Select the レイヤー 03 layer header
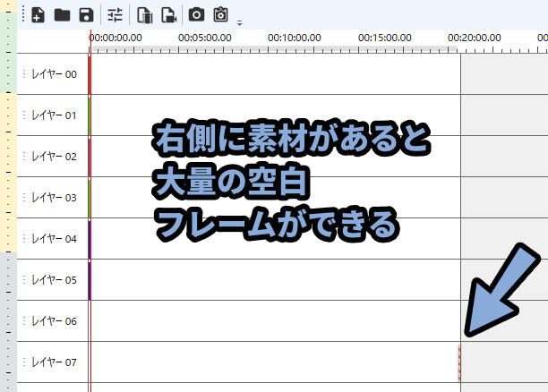Image resolution: width=548 pixels, height=392 pixels. tap(53, 198)
